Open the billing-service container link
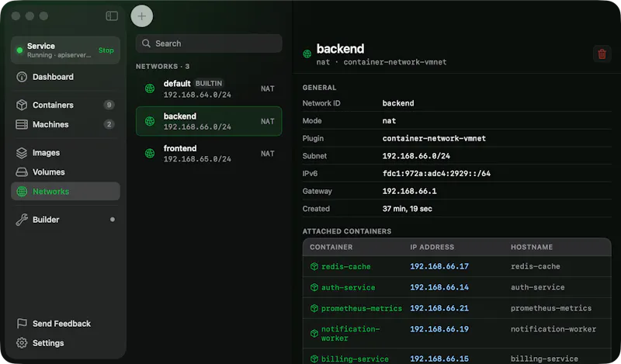Viewport: 621px width, 364px height. tap(355, 359)
